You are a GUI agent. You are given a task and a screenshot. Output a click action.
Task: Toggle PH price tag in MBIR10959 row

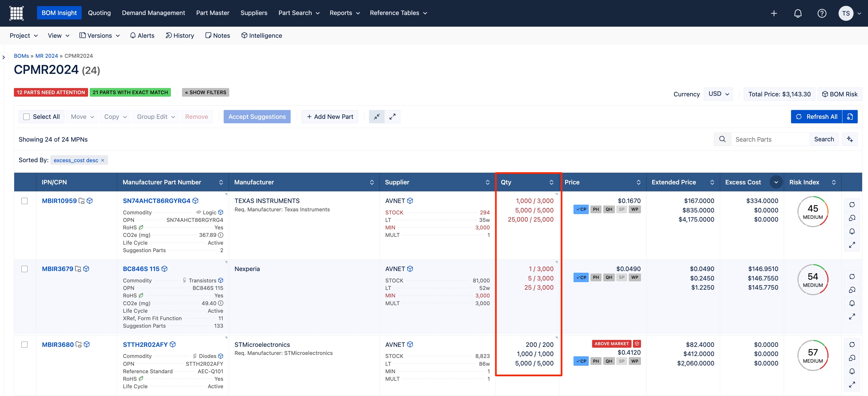click(596, 209)
